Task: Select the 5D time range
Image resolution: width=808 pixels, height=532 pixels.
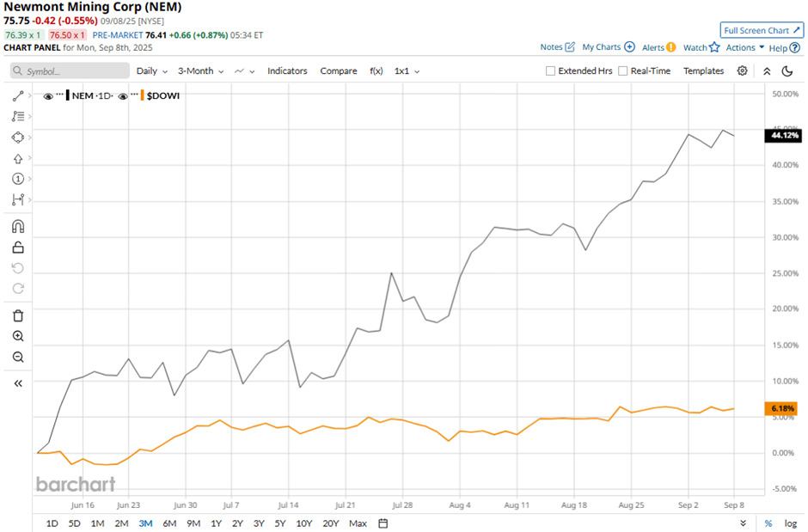Action: click(75, 523)
